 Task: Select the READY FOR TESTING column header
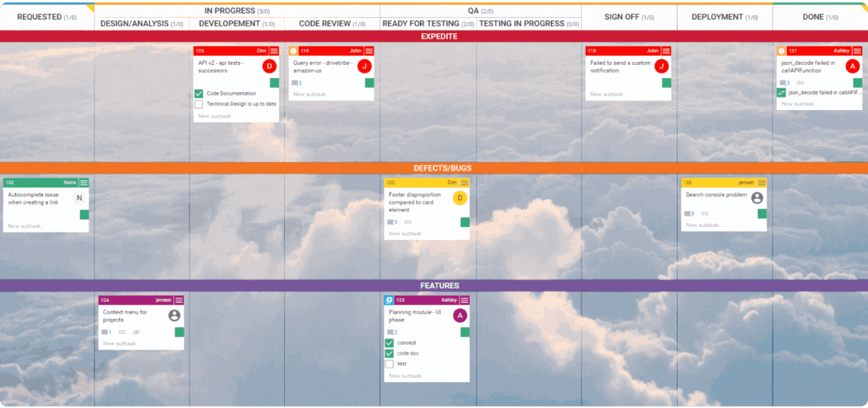click(x=427, y=23)
